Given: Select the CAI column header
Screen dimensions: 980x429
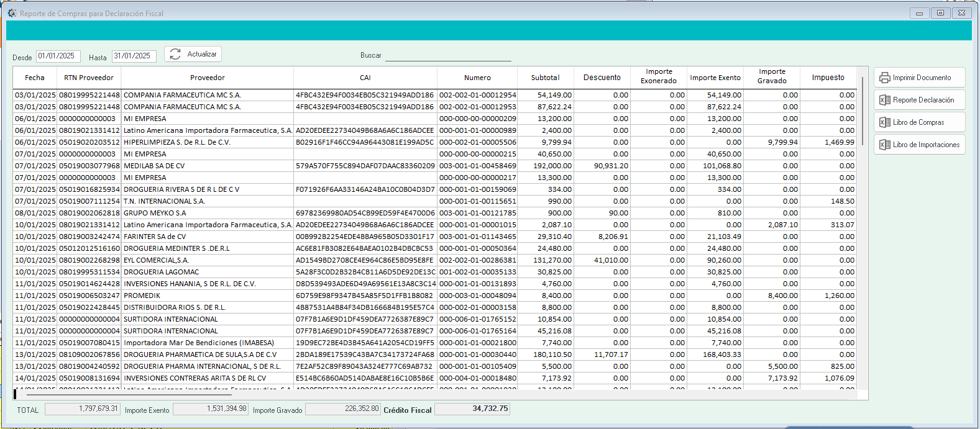Looking at the screenshot, I should (365, 78).
